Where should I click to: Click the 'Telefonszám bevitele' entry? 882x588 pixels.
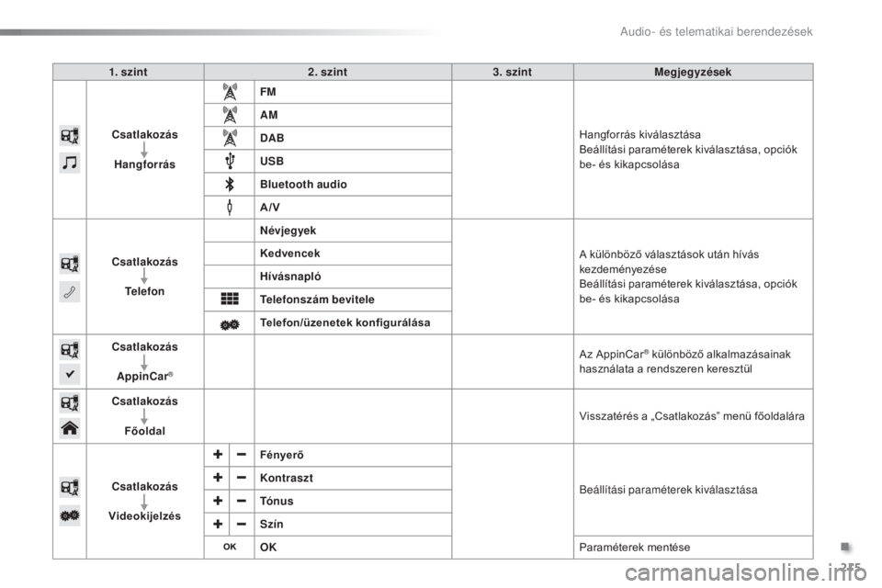click(317, 300)
